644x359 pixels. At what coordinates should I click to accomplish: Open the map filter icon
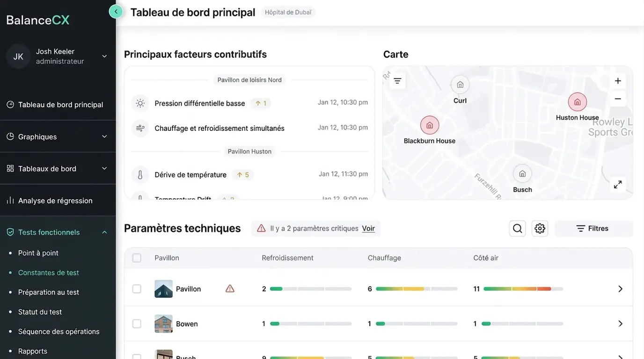point(397,80)
